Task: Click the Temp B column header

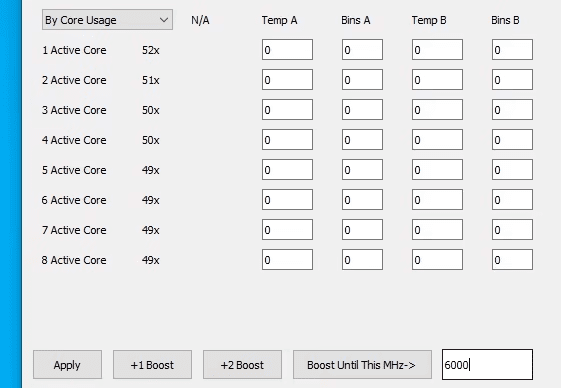Action: (x=429, y=20)
